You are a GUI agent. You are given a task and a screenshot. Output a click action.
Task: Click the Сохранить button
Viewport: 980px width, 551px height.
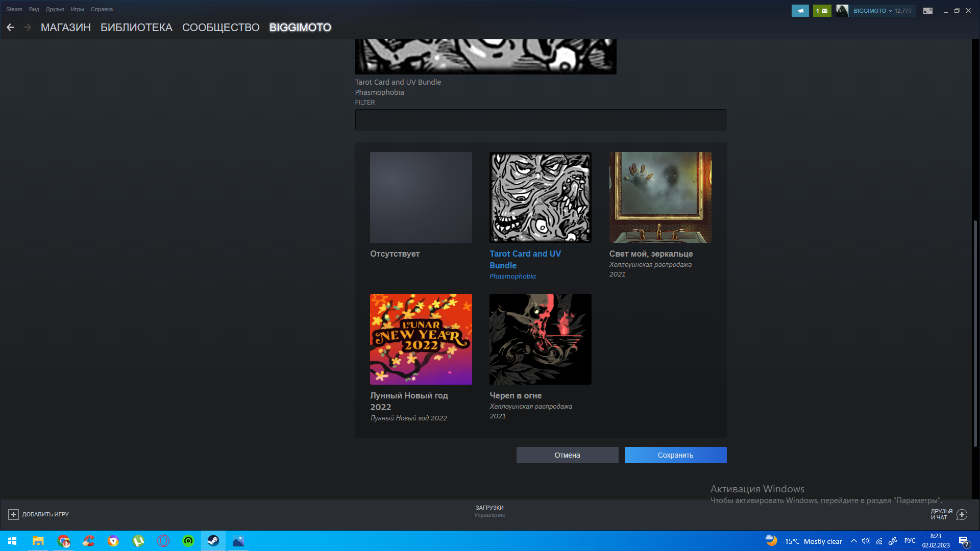(675, 455)
